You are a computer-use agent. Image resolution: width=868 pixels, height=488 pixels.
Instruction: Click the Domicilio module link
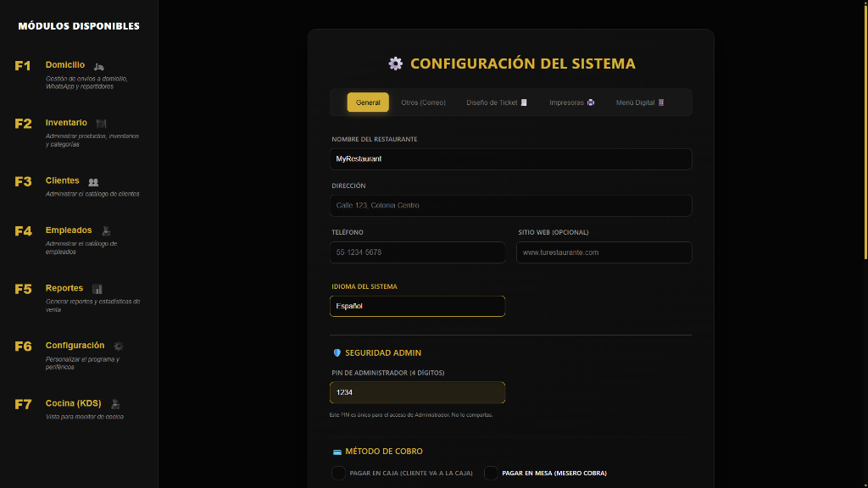(66, 64)
